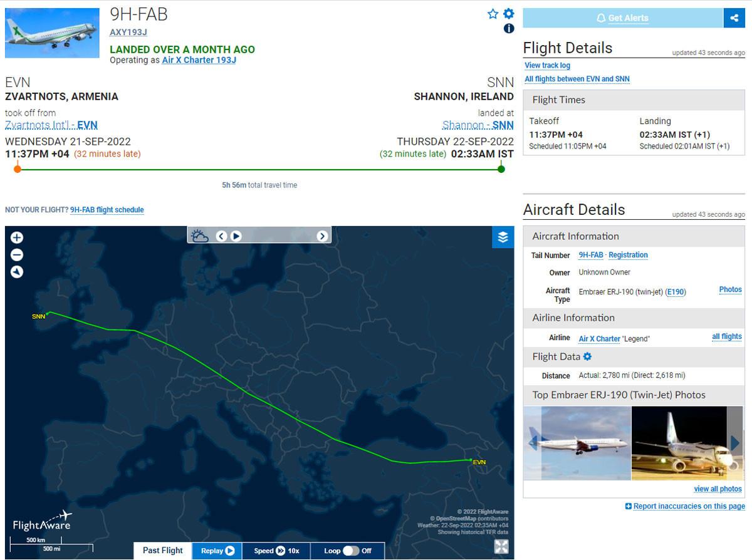The height and width of the screenshot is (560, 752).
Task: Toggle the weather cloud overlay icon
Action: tap(200, 236)
